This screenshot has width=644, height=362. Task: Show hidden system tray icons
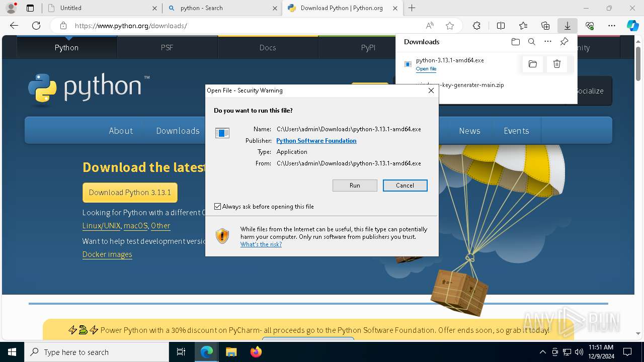pos(542,352)
